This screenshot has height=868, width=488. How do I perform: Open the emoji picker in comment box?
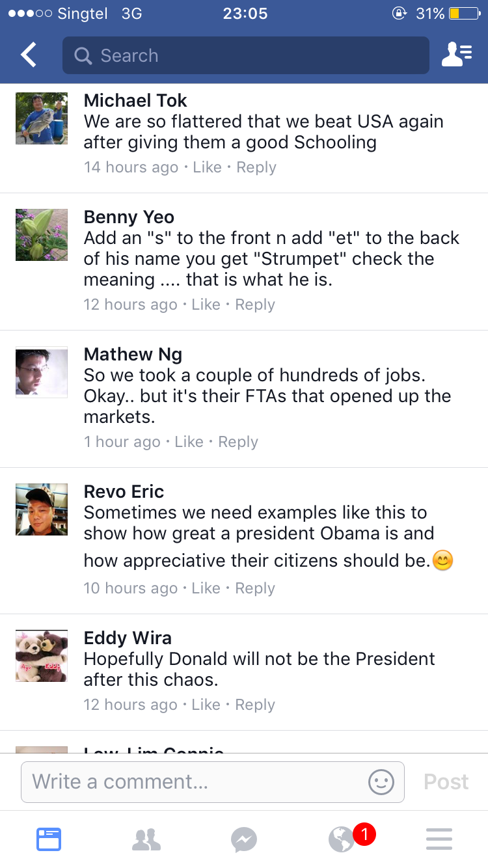click(381, 781)
